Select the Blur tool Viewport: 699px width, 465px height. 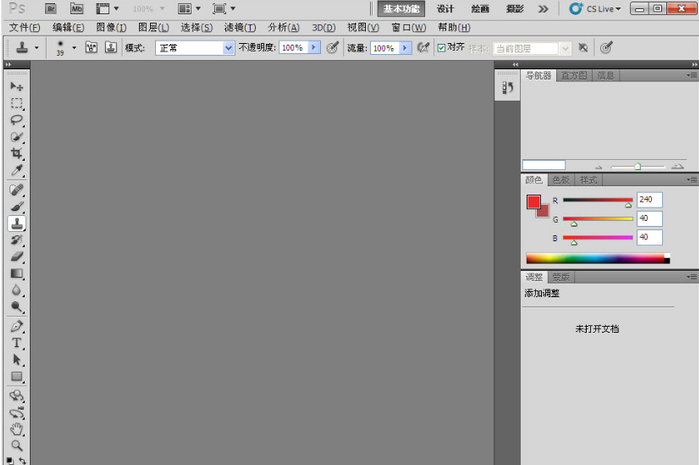point(16,290)
